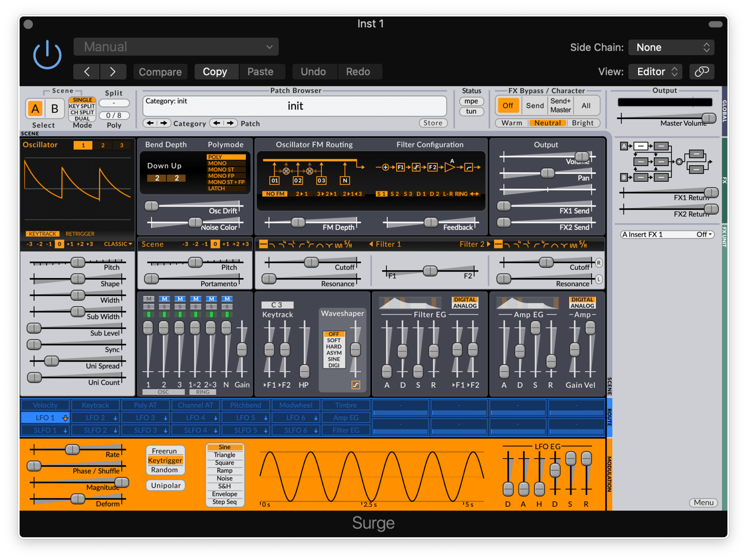Click the Master Volume slider handle
The width and height of the screenshot is (747, 560).
(708, 119)
